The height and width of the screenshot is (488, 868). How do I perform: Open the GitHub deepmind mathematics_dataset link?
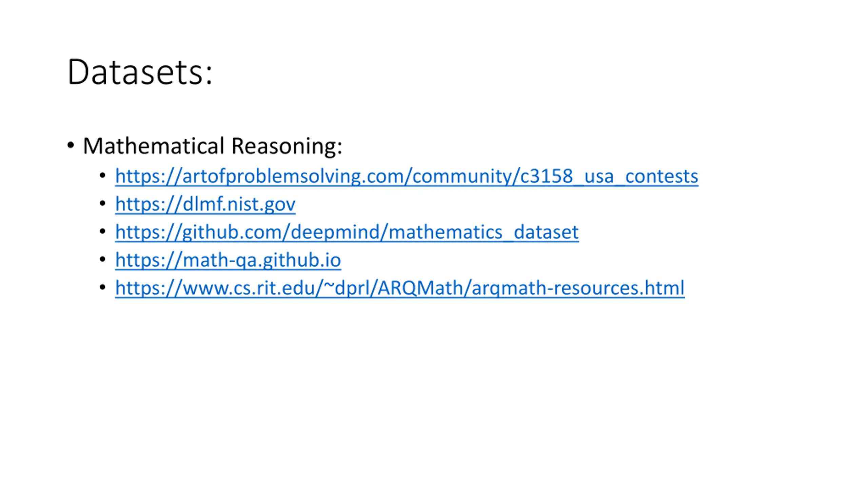point(347,232)
